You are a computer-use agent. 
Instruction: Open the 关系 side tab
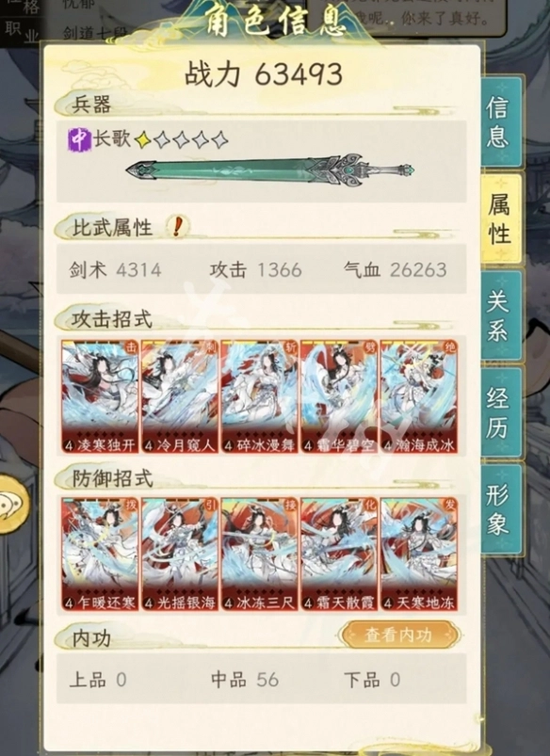(501, 315)
